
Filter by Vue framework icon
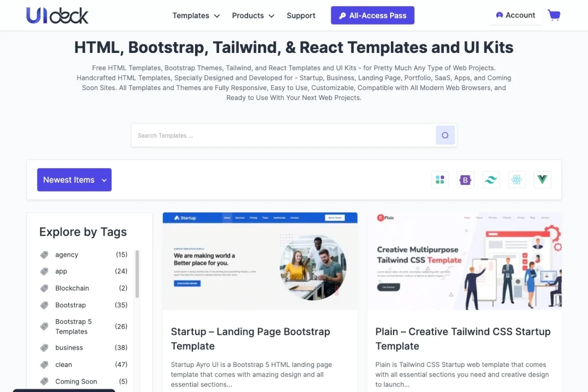pos(542,180)
